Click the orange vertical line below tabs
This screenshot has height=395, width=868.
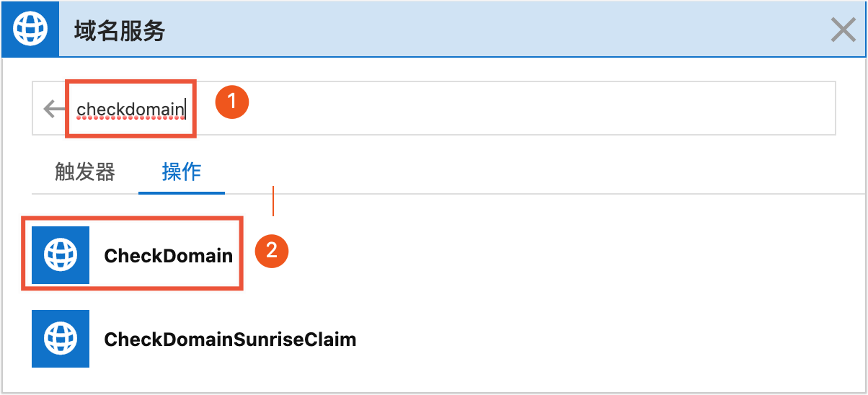pyautogui.click(x=273, y=202)
